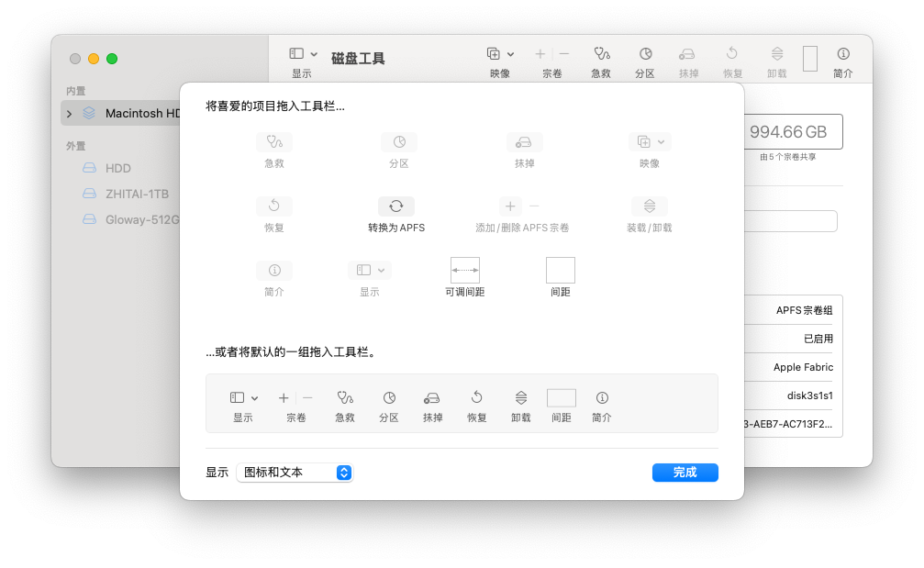
Task: Click the 完成 button to finish
Action: tap(685, 472)
